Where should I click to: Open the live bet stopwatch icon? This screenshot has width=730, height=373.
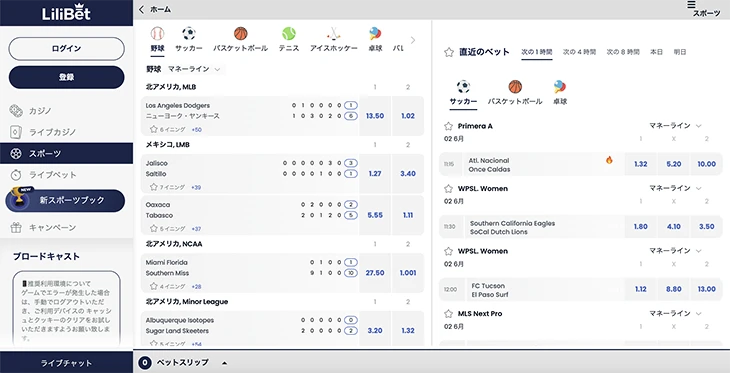(x=16, y=175)
